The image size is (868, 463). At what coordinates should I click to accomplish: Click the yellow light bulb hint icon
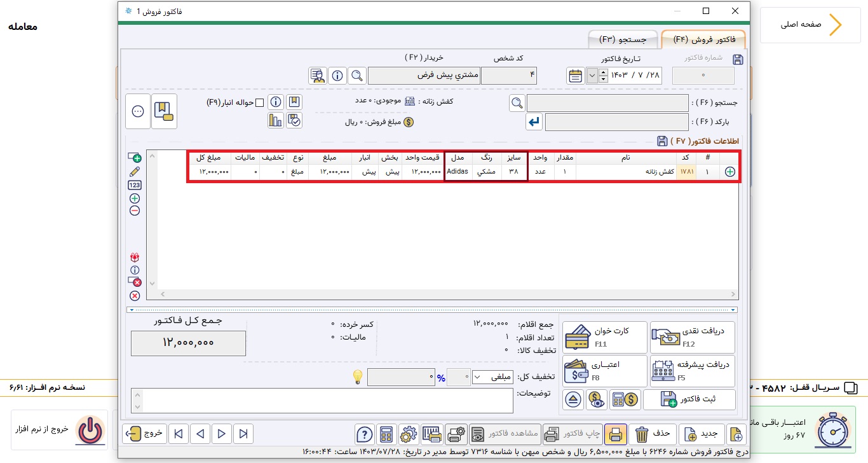point(358,377)
